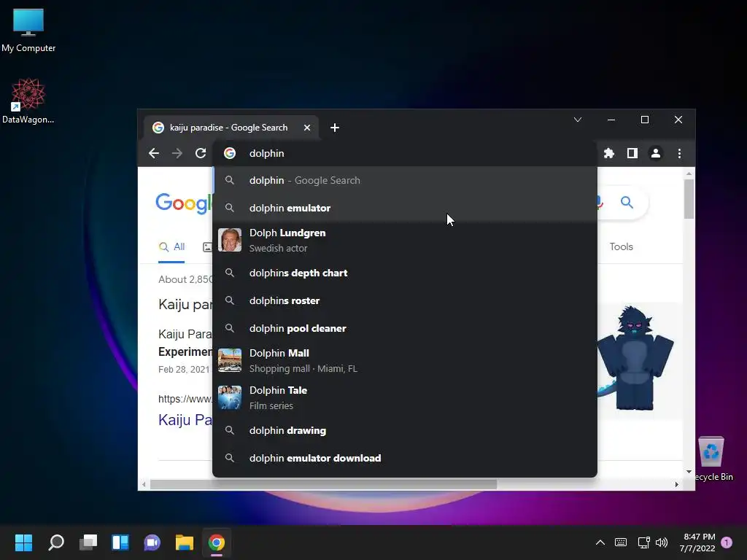Click the address bar showing dolphin
The width and height of the screenshot is (747, 560).
click(405, 153)
